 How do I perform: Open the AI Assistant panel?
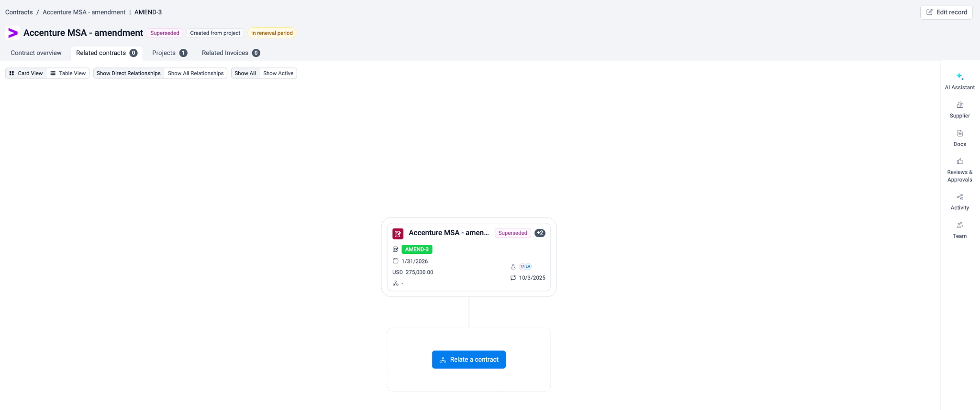[959, 81]
